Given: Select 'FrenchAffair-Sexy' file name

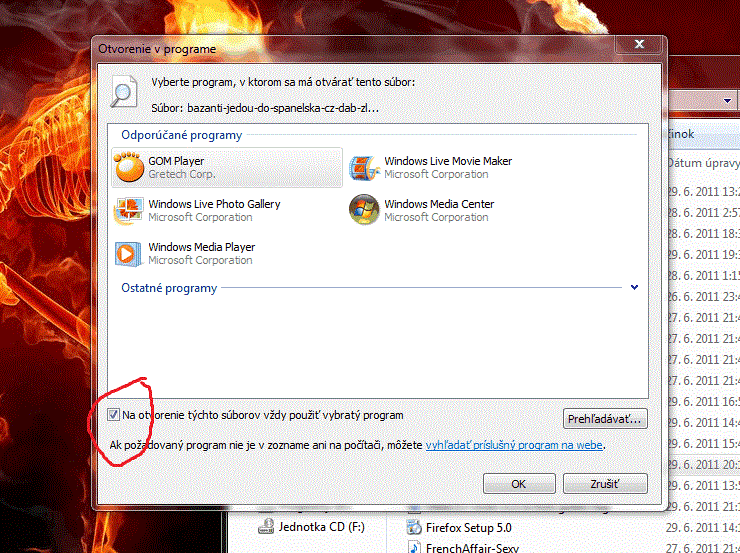Looking at the screenshot, I should coord(472,548).
